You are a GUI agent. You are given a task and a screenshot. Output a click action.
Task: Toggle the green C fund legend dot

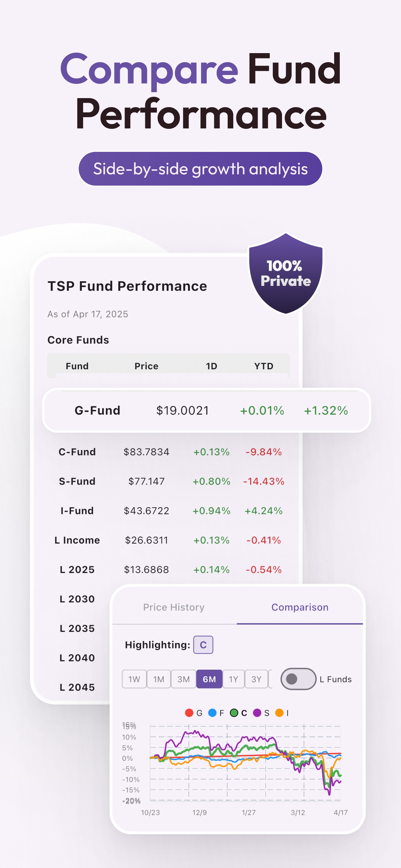(234, 713)
